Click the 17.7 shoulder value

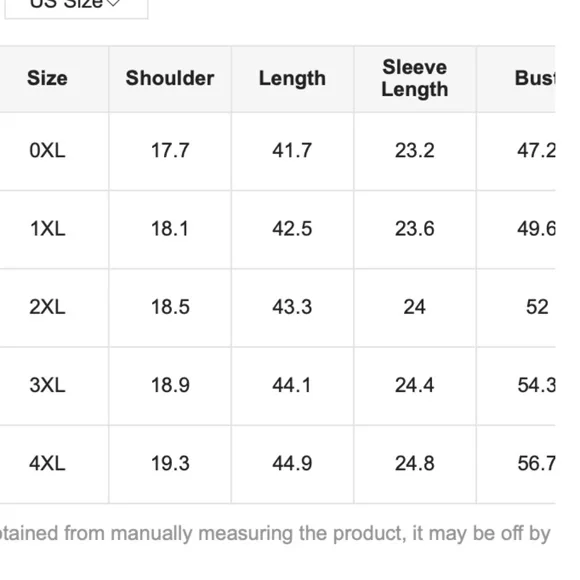[x=170, y=151]
